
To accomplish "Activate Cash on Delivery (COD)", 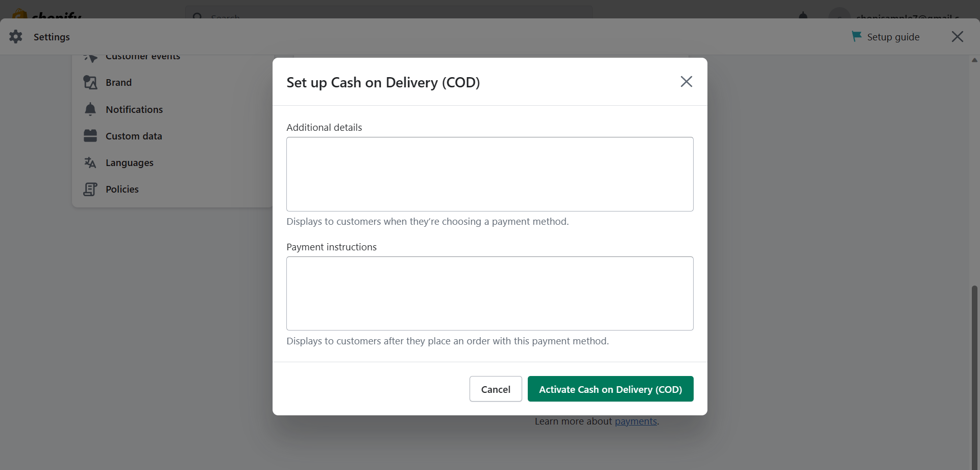I will [x=610, y=389].
